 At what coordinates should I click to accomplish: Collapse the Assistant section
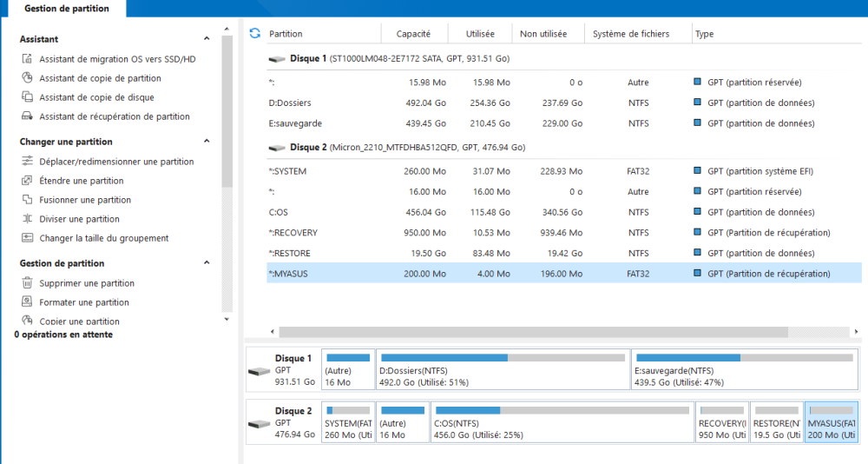point(207,39)
